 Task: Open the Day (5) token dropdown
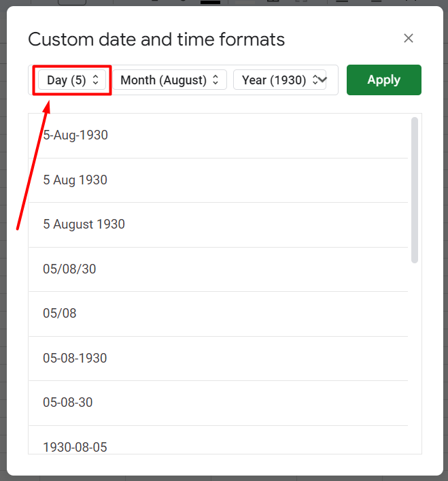pyautogui.click(x=72, y=80)
